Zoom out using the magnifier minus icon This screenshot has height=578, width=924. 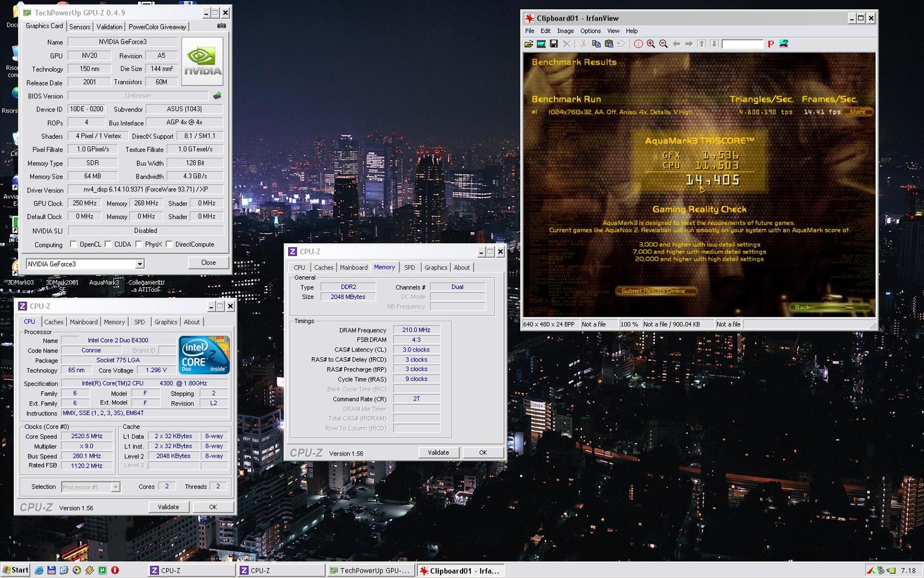[664, 44]
